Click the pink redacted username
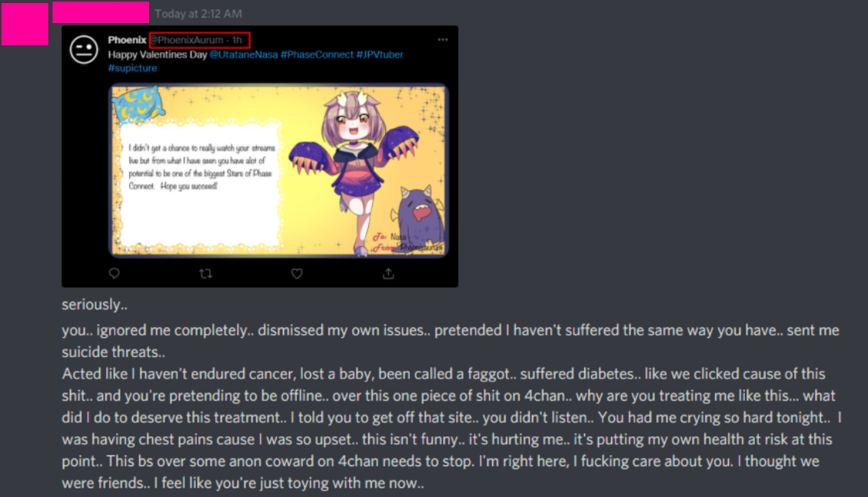Image resolution: width=868 pixels, height=497 pixels. tap(101, 12)
